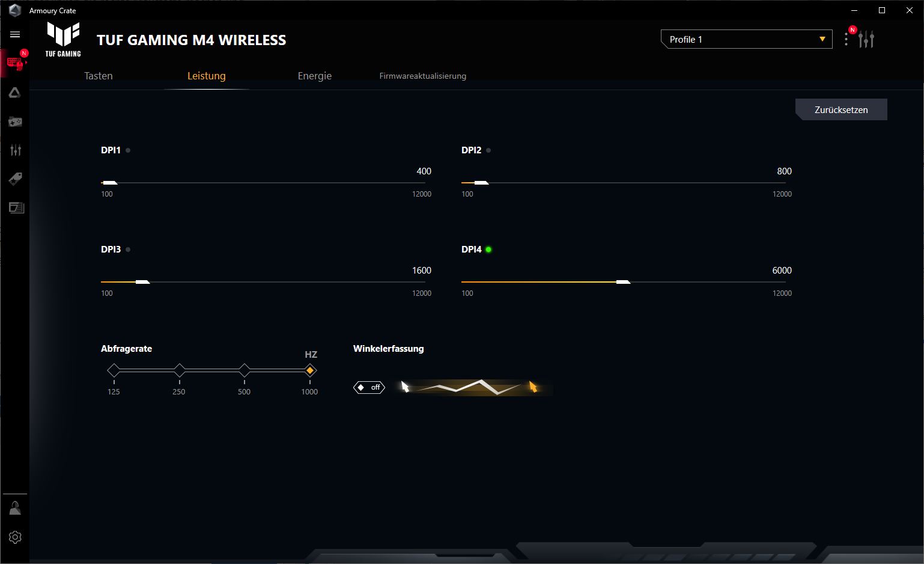
Task: Click the DPI3 value 1600
Action: 422,271
